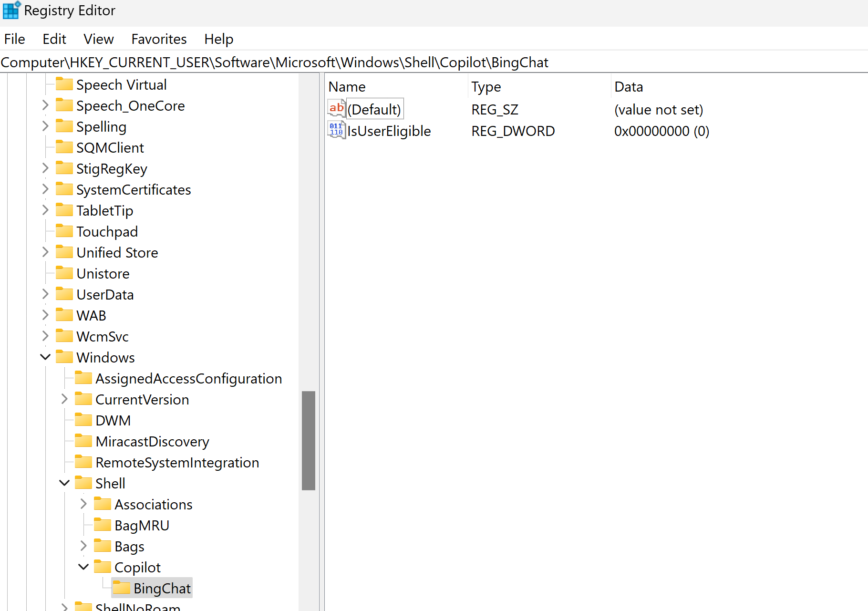Click the UserData folder icon
868x611 pixels.
pos(64,294)
